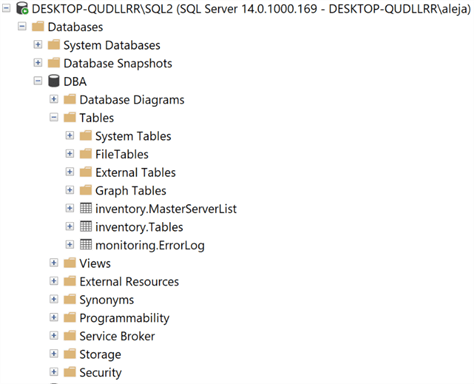Image resolution: width=474 pixels, height=384 pixels.
Task: Click the DBA database cylinder icon
Action: coord(54,81)
